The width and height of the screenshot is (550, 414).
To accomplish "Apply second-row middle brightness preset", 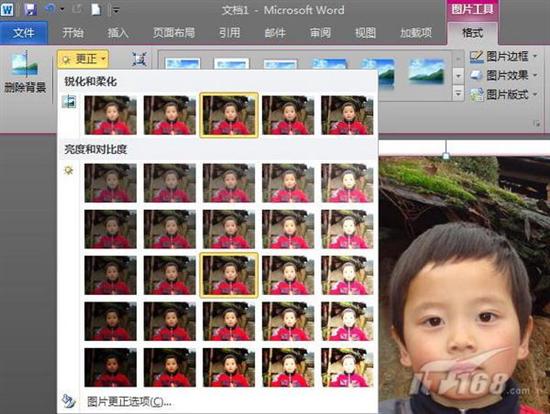I will point(229,229).
